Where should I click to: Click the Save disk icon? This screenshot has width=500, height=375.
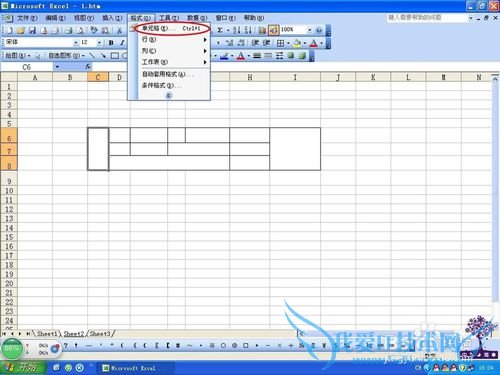[x=32, y=30]
